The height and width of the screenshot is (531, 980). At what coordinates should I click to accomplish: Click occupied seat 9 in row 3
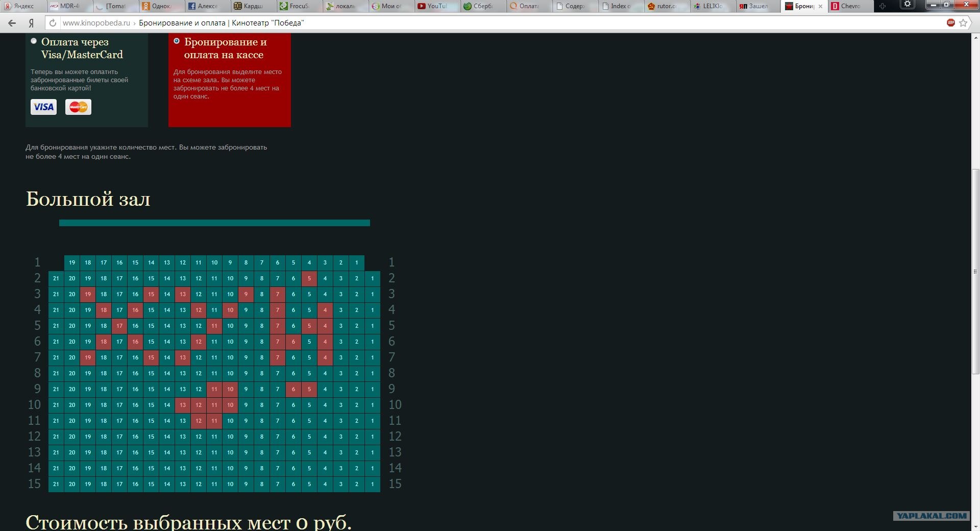click(x=246, y=294)
